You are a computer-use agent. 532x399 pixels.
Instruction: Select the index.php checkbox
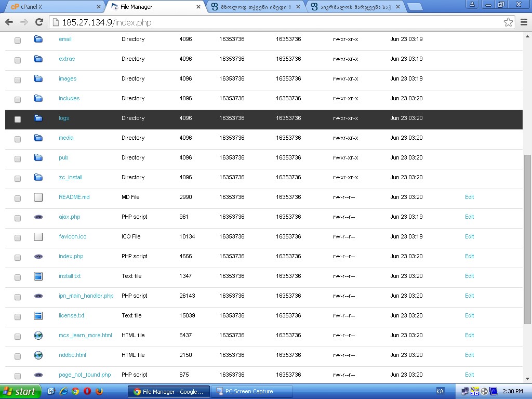(18, 258)
